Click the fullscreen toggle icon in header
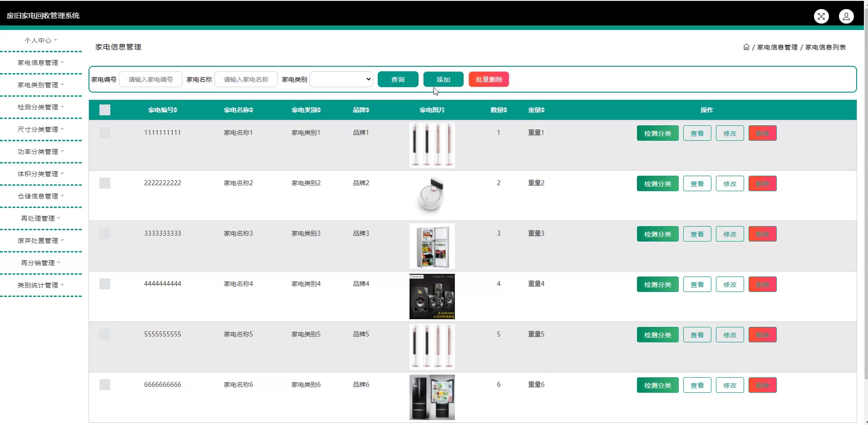 click(821, 16)
